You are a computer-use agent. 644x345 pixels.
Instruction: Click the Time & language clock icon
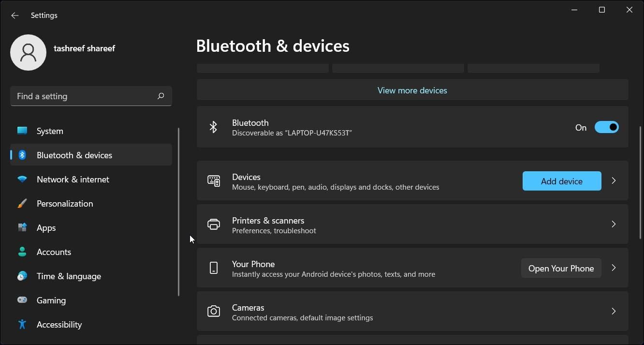pyautogui.click(x=22, y=276)
